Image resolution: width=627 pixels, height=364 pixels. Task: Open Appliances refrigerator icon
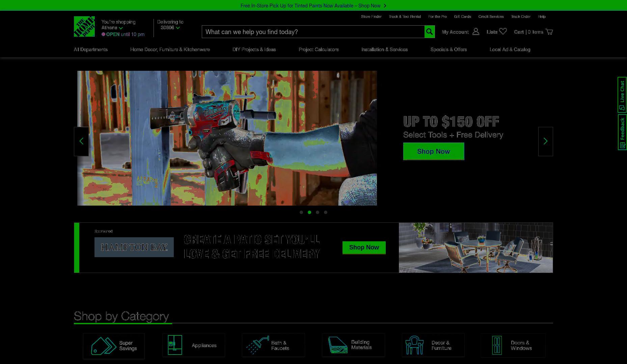(x=175, y=345)
